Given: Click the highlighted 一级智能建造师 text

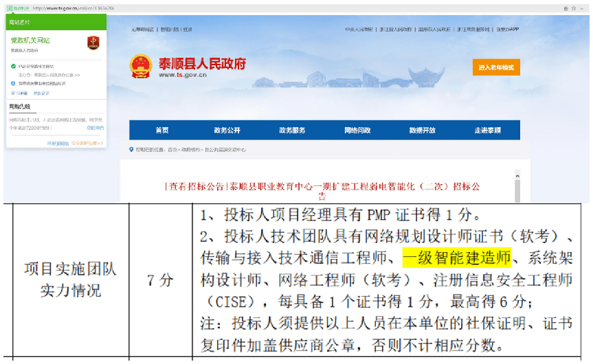Looking at the screenshot, I should [456, 258].
